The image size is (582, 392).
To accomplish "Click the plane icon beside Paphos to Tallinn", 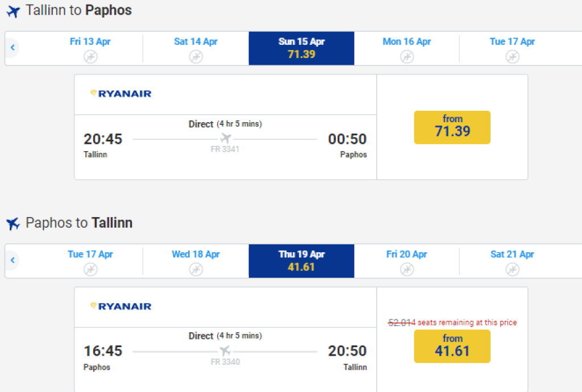I will click(x=13, y=224).
